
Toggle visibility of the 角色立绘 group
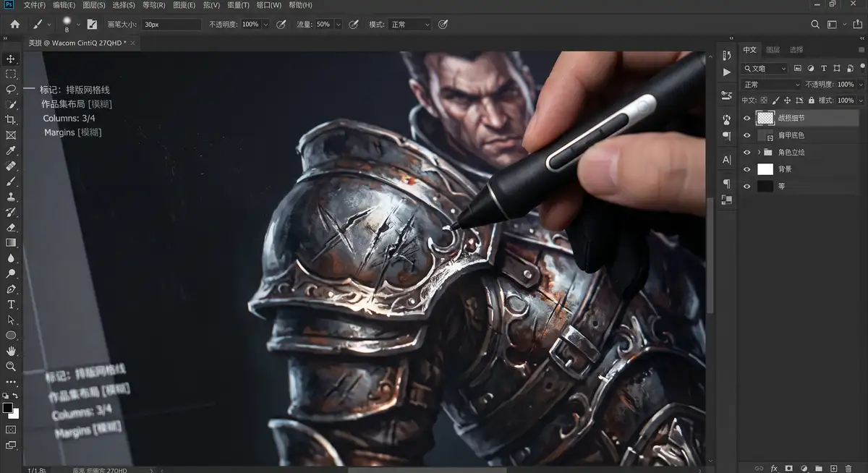click(x=747, y=153)
